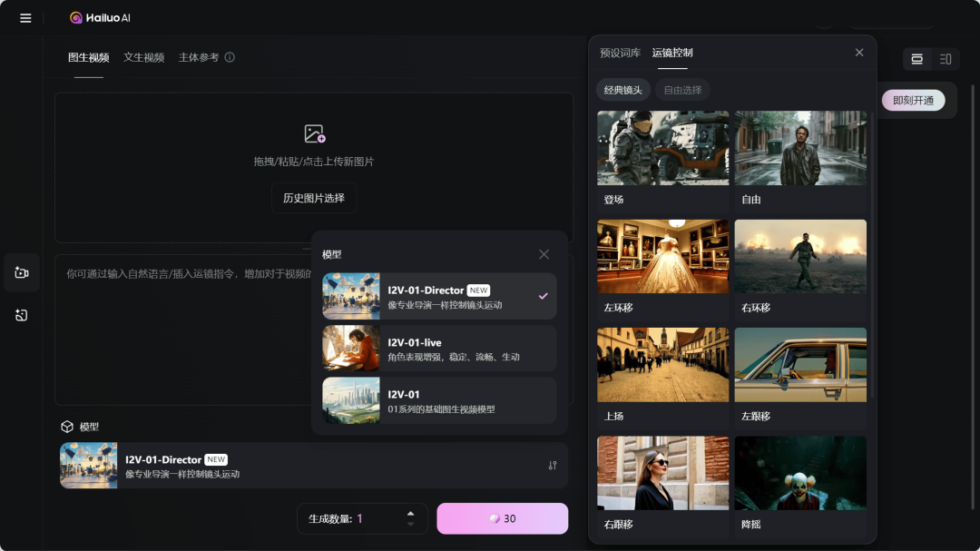
Task: Click the info icon beside 主体参考
Action: click(230, 57)
